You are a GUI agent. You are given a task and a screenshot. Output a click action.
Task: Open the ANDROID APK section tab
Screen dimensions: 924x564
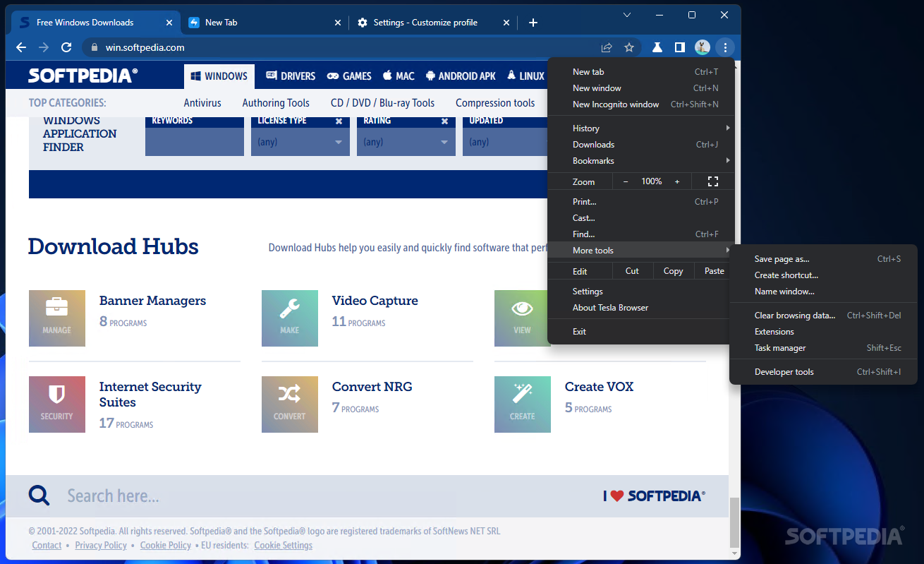click(x=461, y=76)
